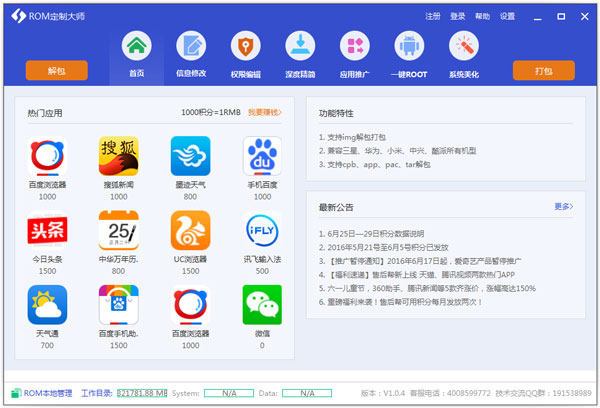Image resolution: width=600 pixels, height=408 pixels.
Task: Click feature line 支持img解包打包
Action: tap(352, 137)
